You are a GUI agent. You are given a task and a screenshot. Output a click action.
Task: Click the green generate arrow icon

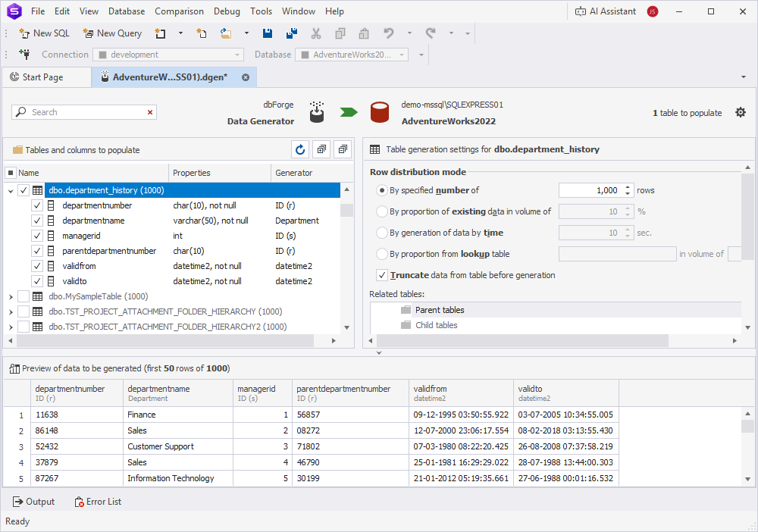(x=349, y=112)
